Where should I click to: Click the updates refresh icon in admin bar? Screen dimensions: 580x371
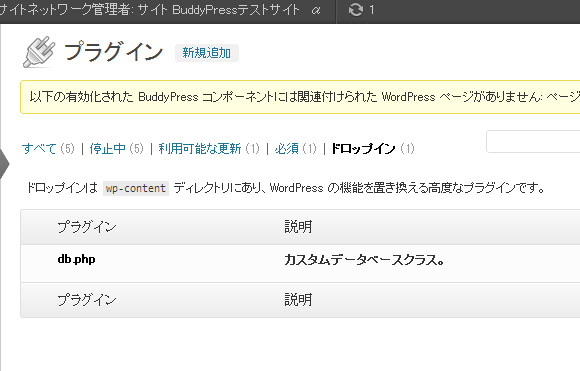356,10
